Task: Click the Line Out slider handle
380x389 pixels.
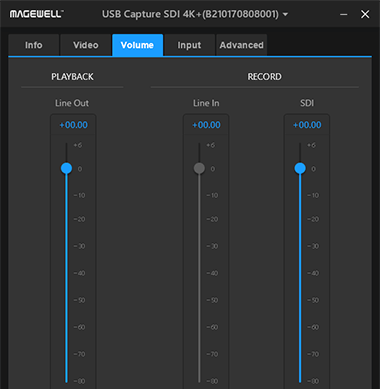Action: tap(66, 168)
